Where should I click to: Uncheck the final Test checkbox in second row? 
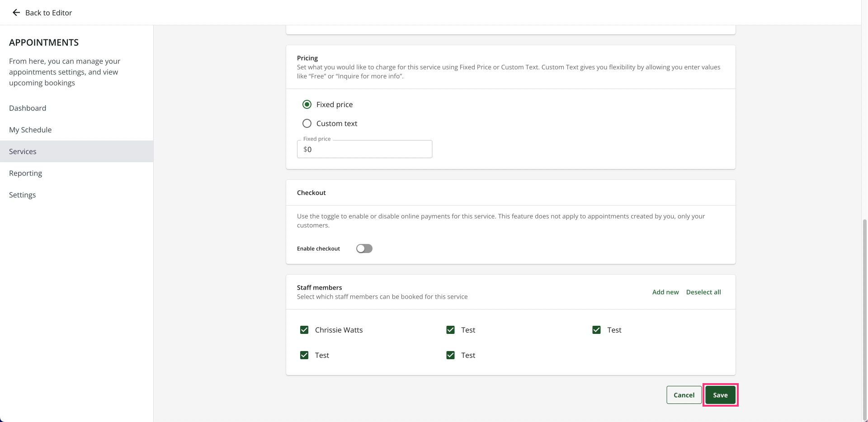450,355
